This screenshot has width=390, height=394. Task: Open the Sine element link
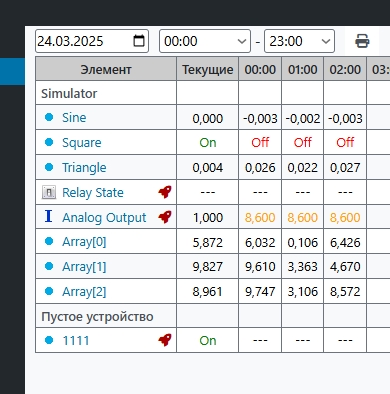[x=74, y=117]
